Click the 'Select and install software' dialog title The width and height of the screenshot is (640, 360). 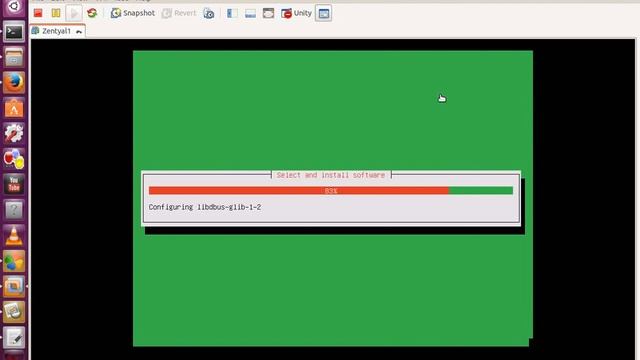click(331, 175)
